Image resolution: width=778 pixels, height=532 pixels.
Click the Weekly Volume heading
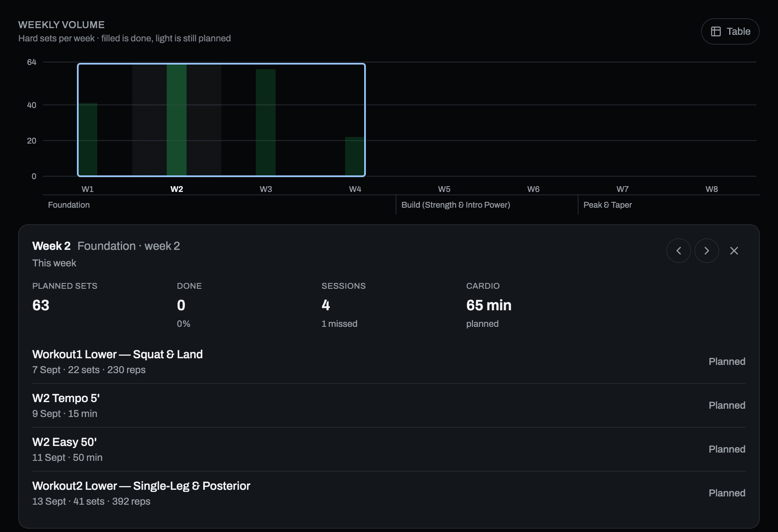[61, 25]
